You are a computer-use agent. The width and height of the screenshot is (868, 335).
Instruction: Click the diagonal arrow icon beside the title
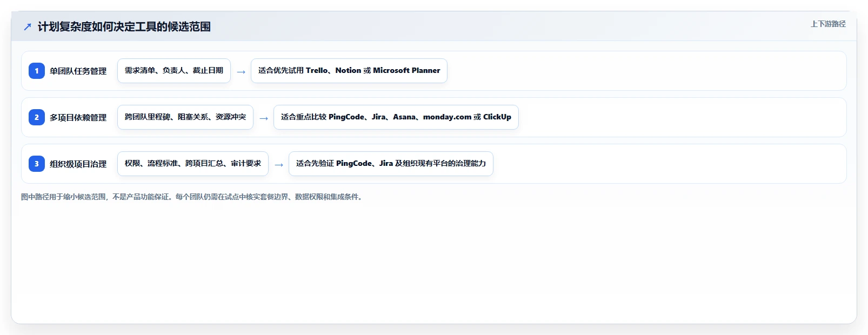pyautogui.click(x=28, y=27)
